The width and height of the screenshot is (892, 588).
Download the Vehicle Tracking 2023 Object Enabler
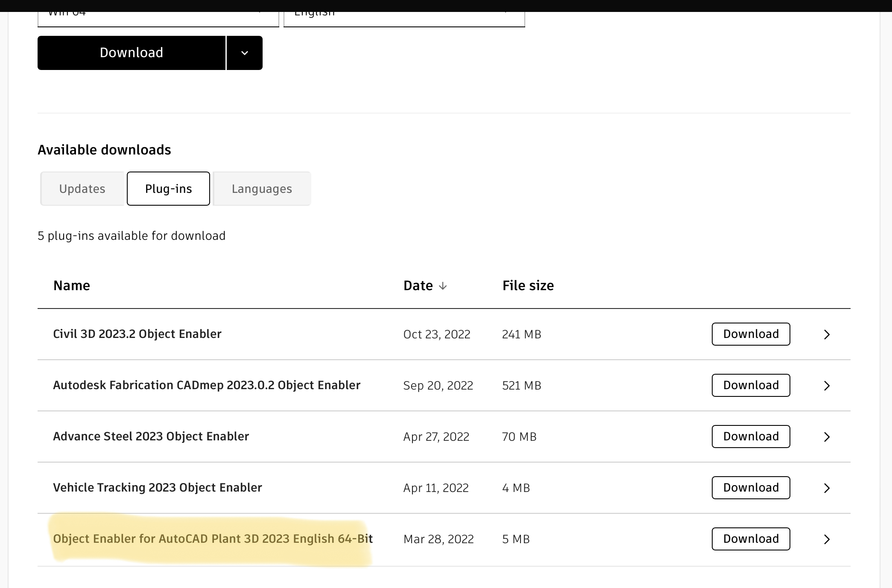point(751,488)
